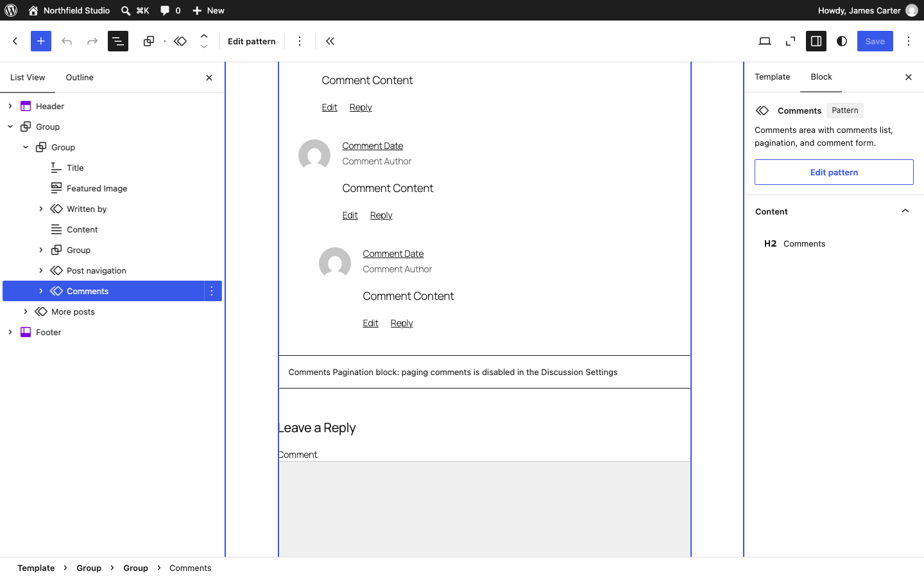This screenshot has width=924, height=578.
Task: Collapse the Content panel section
Action: pyautogui.click(x=834, y=211)
